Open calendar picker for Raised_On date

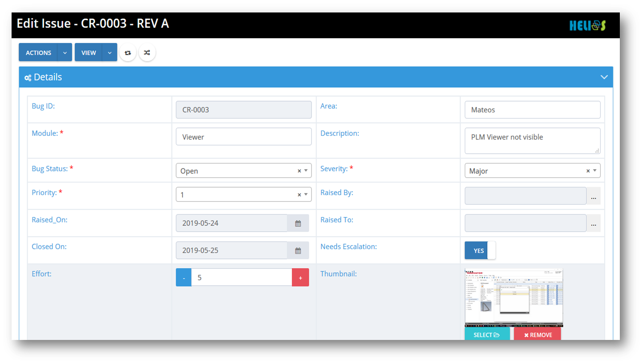click(298, 223)
